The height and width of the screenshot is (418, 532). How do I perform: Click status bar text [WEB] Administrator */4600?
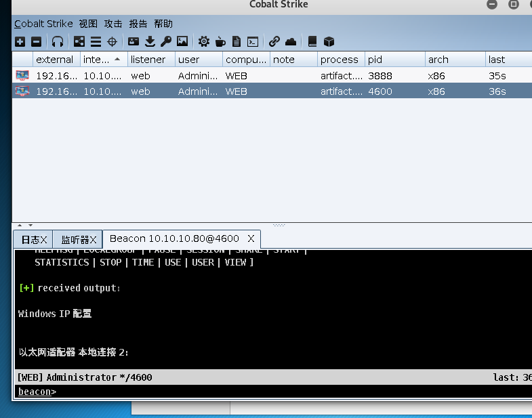tap(85, 377)
